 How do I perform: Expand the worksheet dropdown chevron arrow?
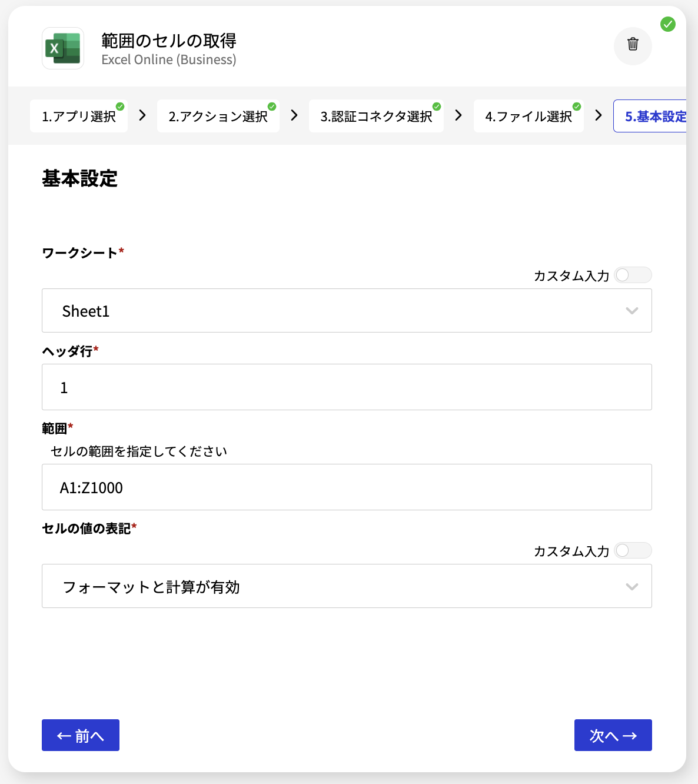pyautogui.click(x=632, y=311)
